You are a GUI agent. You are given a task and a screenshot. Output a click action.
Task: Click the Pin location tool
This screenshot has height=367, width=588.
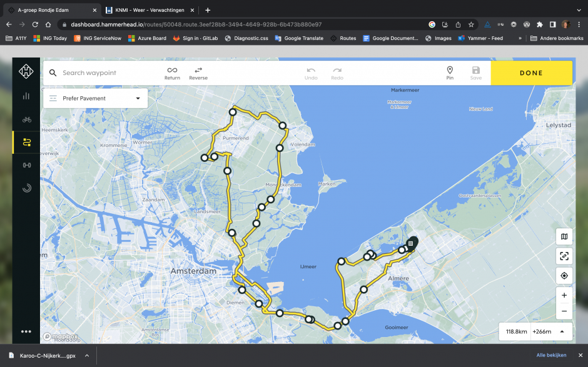tap(450, 73)
